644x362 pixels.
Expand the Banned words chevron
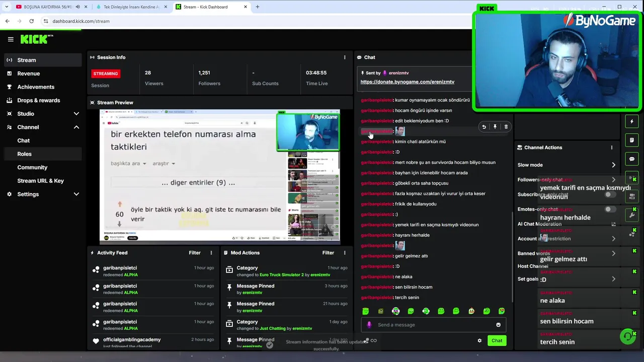point(613,253)
